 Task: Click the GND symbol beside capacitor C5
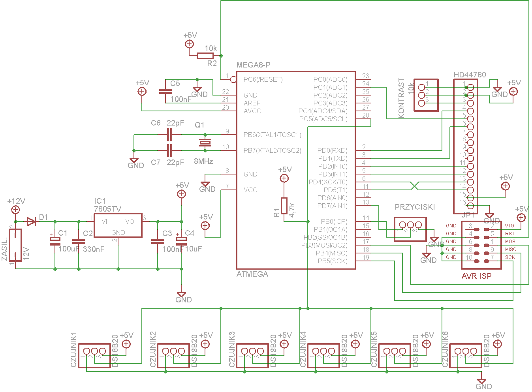click(197, 90)
